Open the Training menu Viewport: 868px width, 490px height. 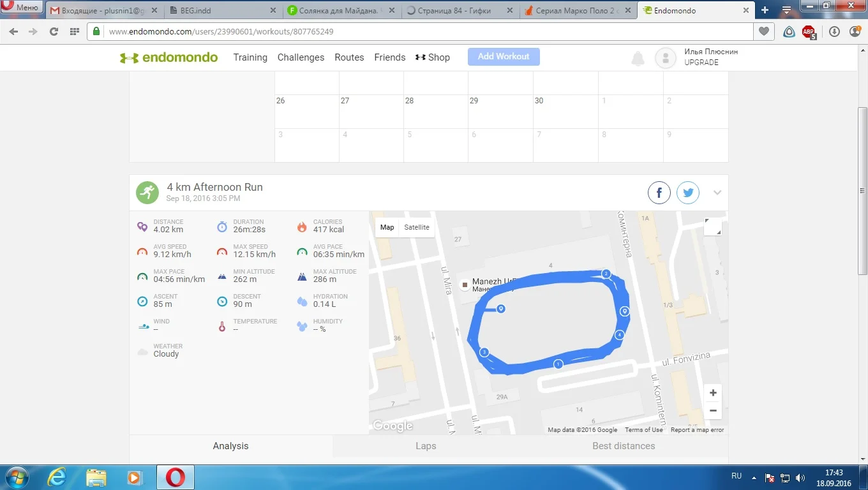pos(250,57)
